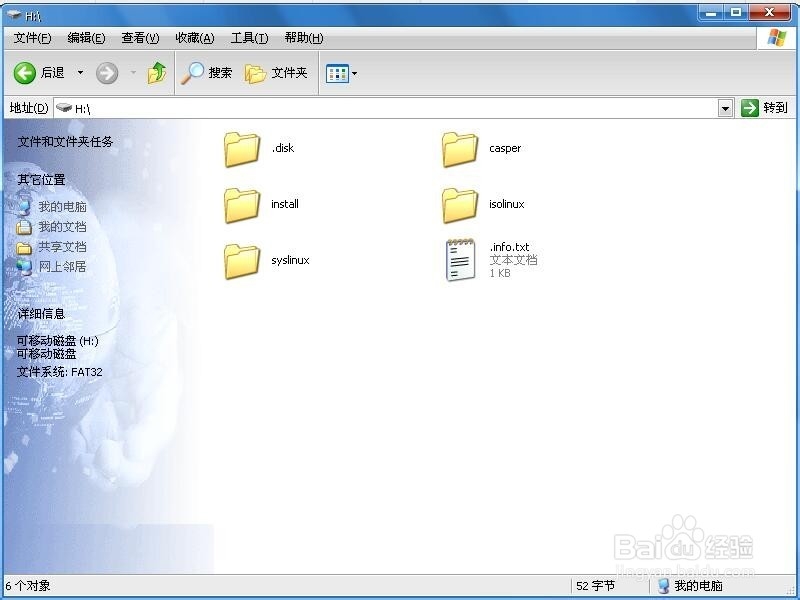Image resolution: width=800 pixels, height=600 pixels.
Task: Open the 查看(V) menu
Action: pos(140,38)
